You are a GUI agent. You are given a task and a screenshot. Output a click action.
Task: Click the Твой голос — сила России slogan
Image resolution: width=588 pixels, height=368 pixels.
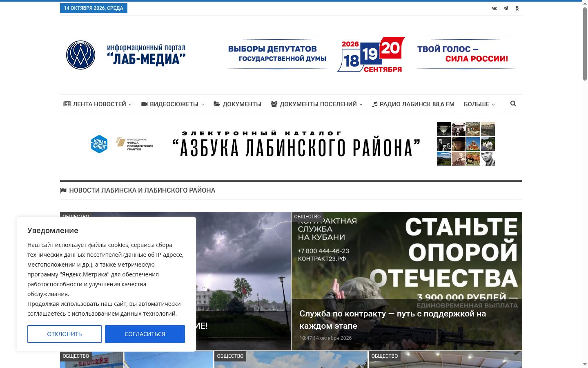465,54
